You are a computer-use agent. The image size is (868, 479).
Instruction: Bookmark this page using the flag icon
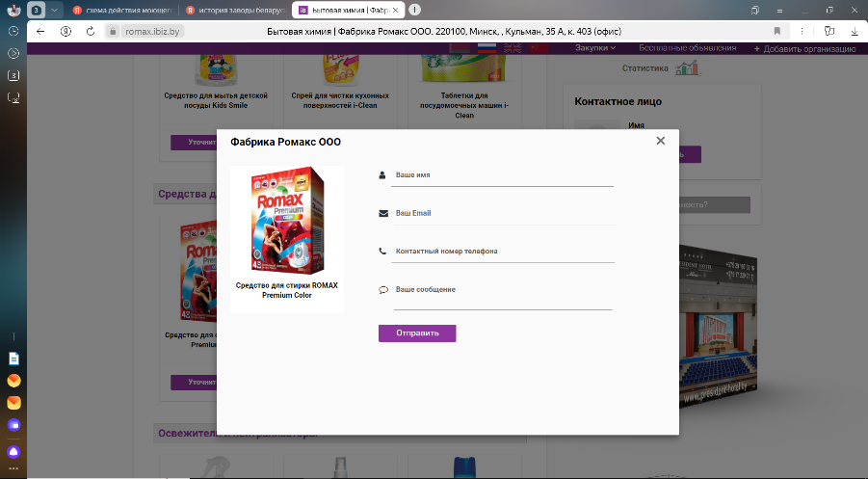[x=777, y=32]
